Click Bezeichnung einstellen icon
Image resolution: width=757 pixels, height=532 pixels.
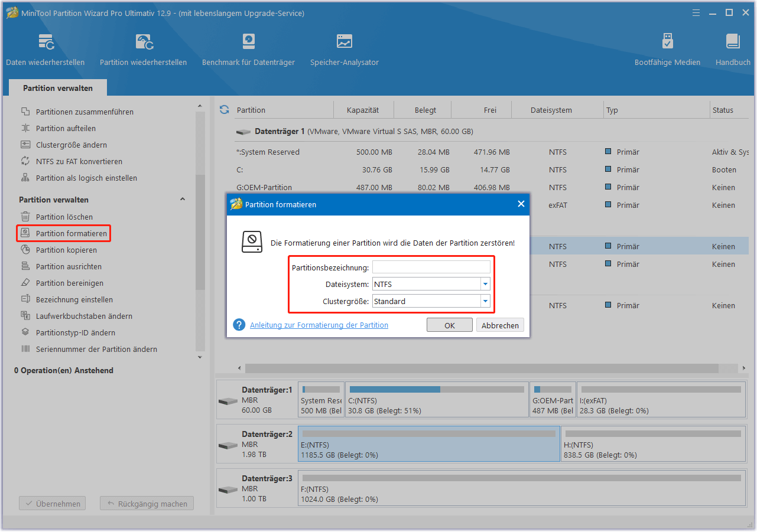pyautogui.click(x=25, y=299)
